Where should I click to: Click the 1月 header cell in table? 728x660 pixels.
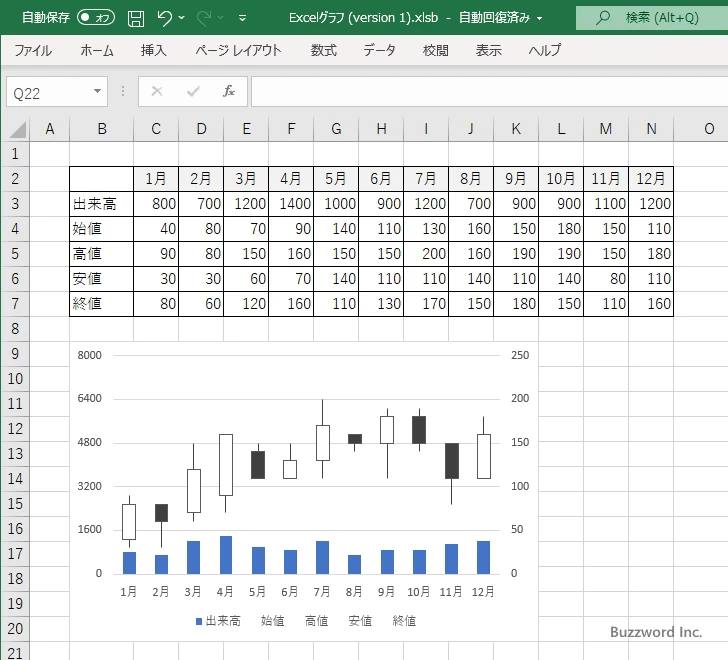tap(156, 179)
